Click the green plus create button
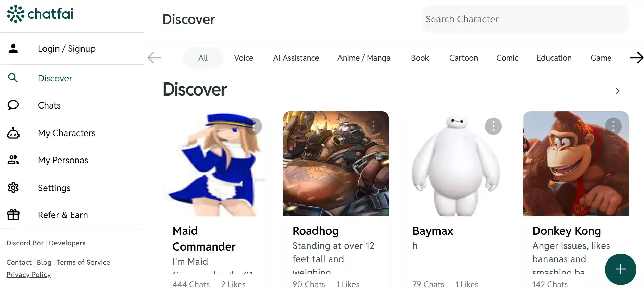The height and width of the screenshot is (292, 644). click(x=620, y=269)
